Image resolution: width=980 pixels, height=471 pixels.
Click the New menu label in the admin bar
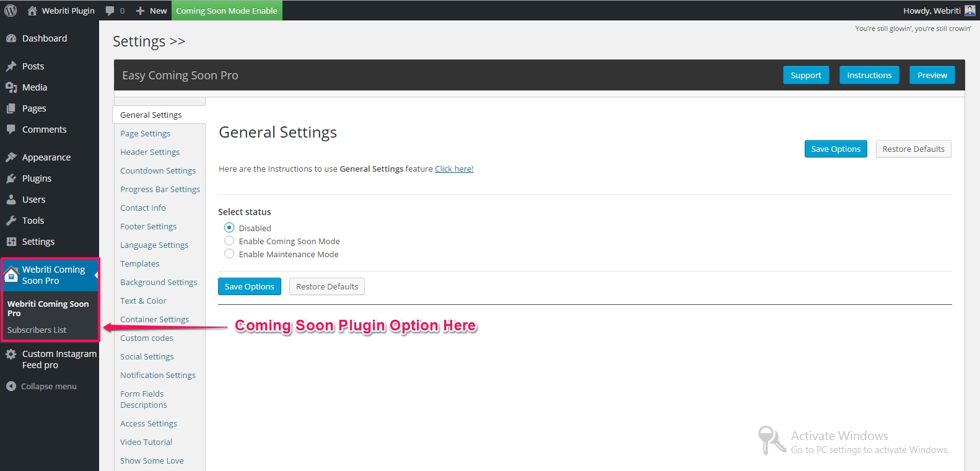click(159, 11)
